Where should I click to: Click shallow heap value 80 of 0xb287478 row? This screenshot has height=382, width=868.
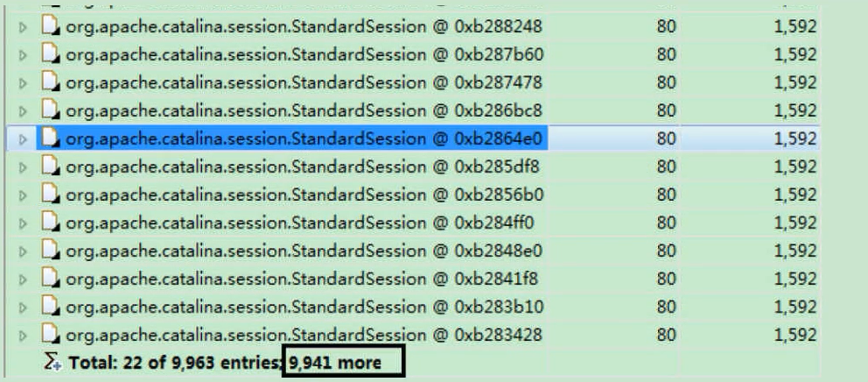pos(667,82)
